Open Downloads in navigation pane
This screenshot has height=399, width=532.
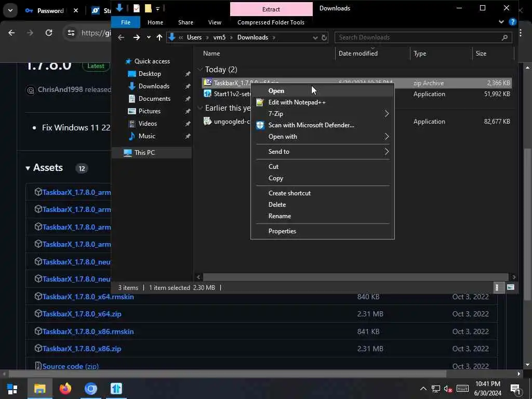(x=154, y=86)
